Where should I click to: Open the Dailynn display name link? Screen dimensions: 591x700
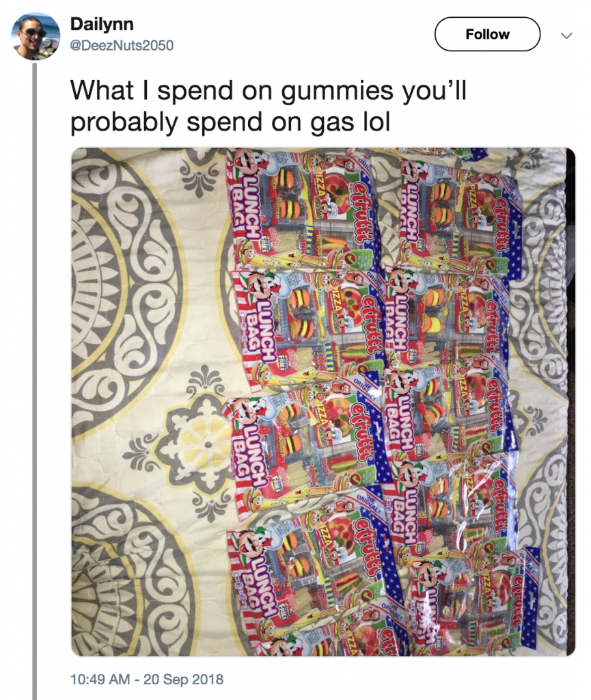tap(102, 24)
